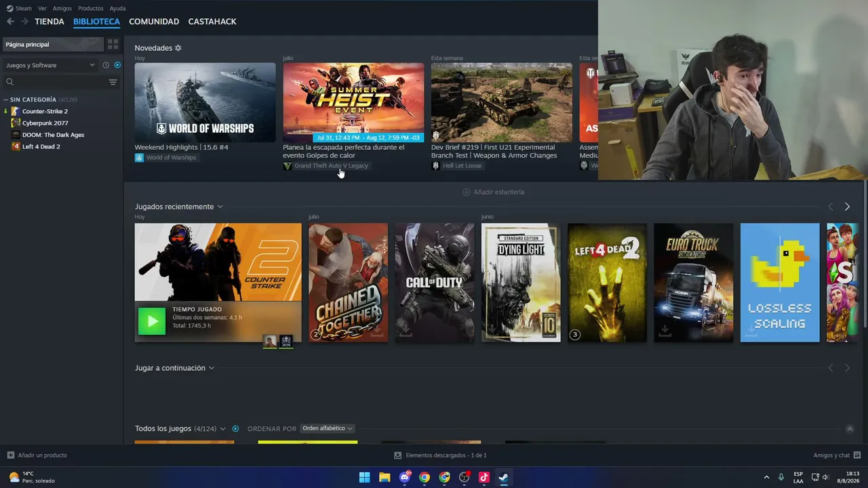The width and height of the screenshot is (868, 488).
Task: Switch to the BIBLIOTECA tab
Action: (x=96, y=22)
